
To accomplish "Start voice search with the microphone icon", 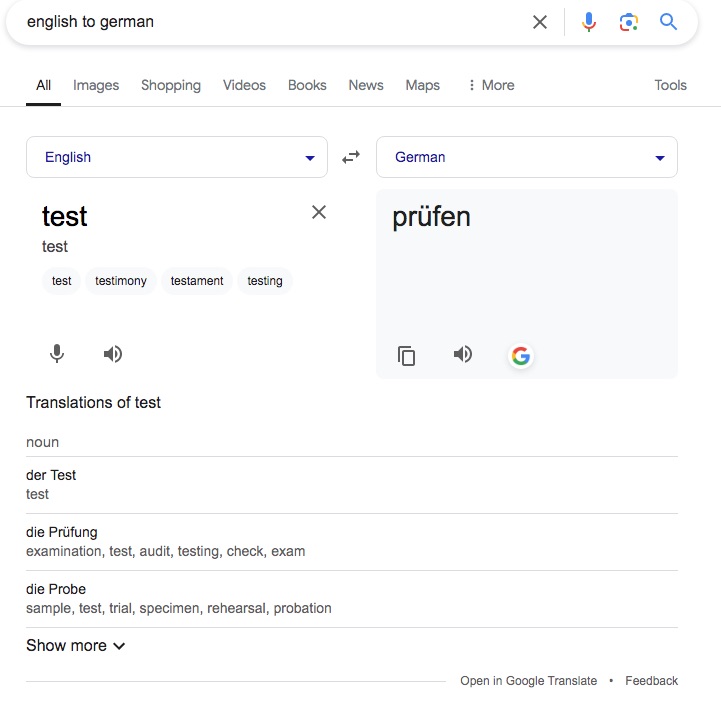I will pyautogui.click(x=589, y=22).
